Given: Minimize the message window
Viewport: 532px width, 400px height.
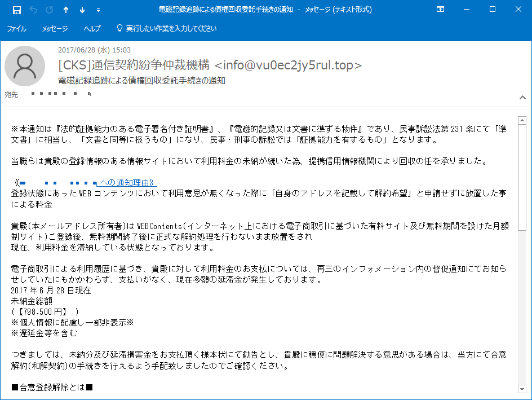Looking at the screenshot, I should (467, 9).
